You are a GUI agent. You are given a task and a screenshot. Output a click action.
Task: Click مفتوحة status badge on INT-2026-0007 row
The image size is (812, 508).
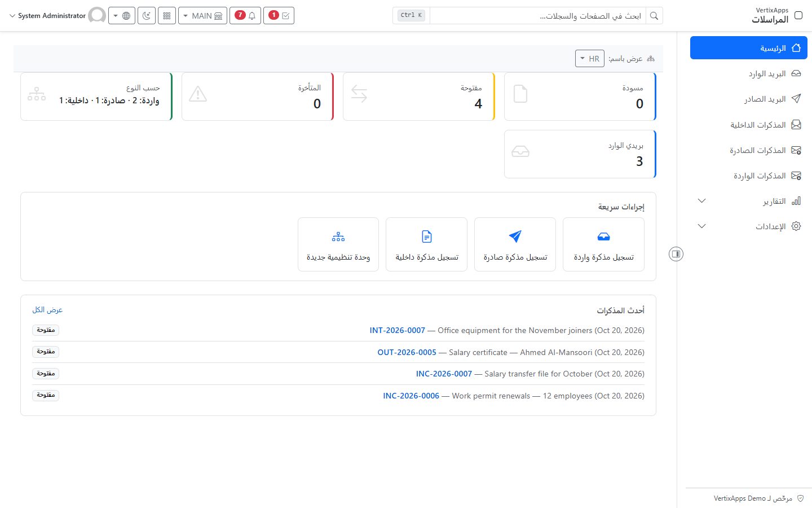46,330
